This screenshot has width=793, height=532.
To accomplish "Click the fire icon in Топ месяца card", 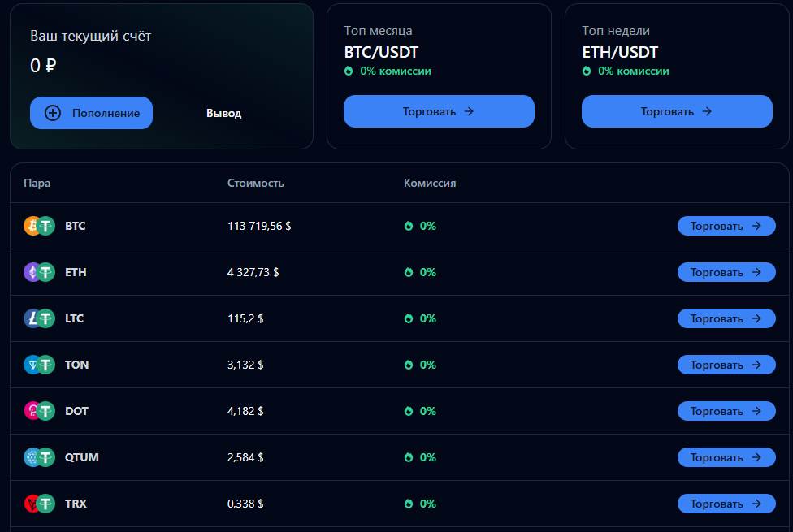I will [x=349, y=71].
